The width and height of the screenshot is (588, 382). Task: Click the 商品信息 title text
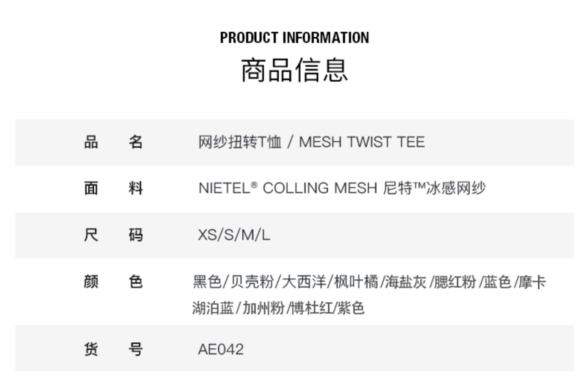[294, 70]
